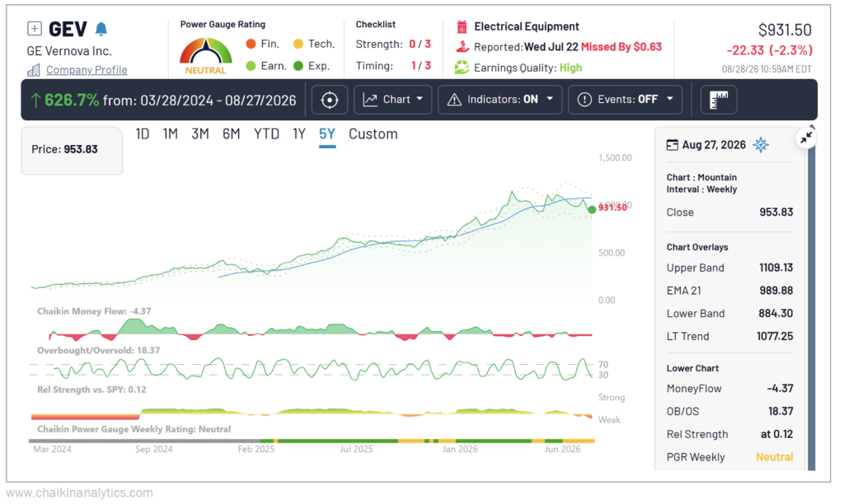Open the Indicators: ON dropdown
The width and height of the screenshot is (844, 504).
500,100
